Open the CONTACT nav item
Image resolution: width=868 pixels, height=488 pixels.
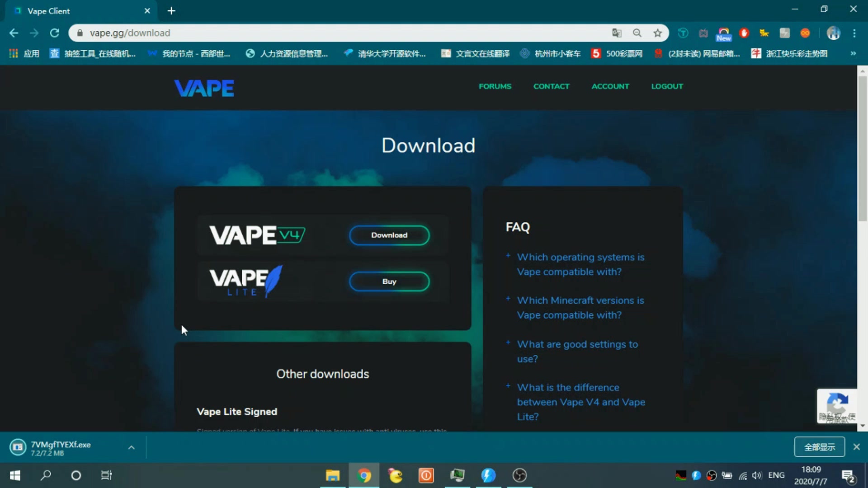tap(551, 86)
